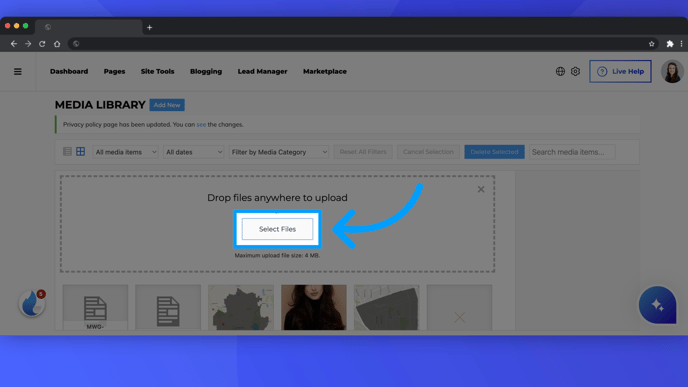Follow the 'see' privacy policy link

[201, 125]
